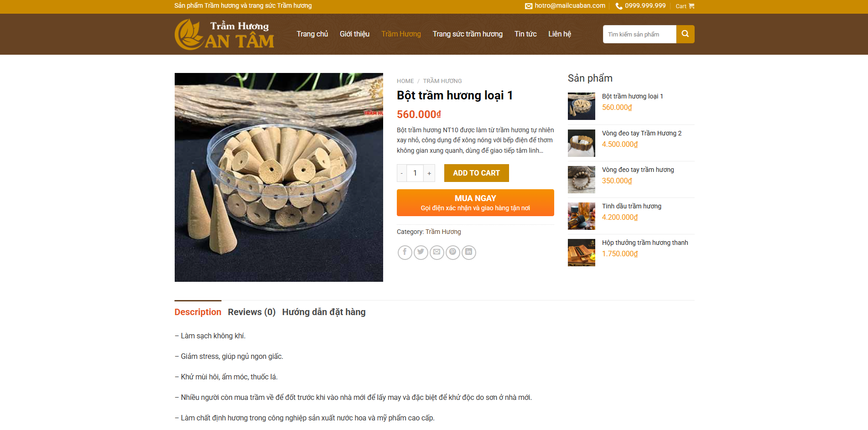
Task: Switch to Reviews (0) tab
Action: (x=252, y=312)
